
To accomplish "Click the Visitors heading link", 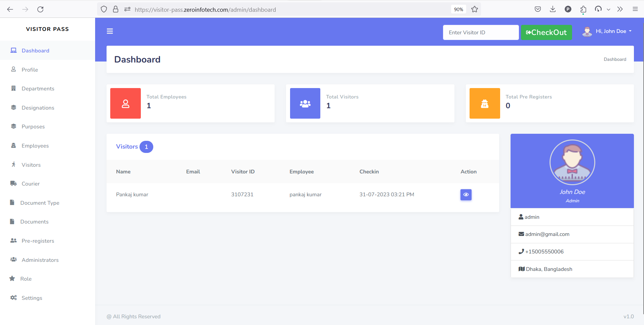I will (x=127, y=147).
